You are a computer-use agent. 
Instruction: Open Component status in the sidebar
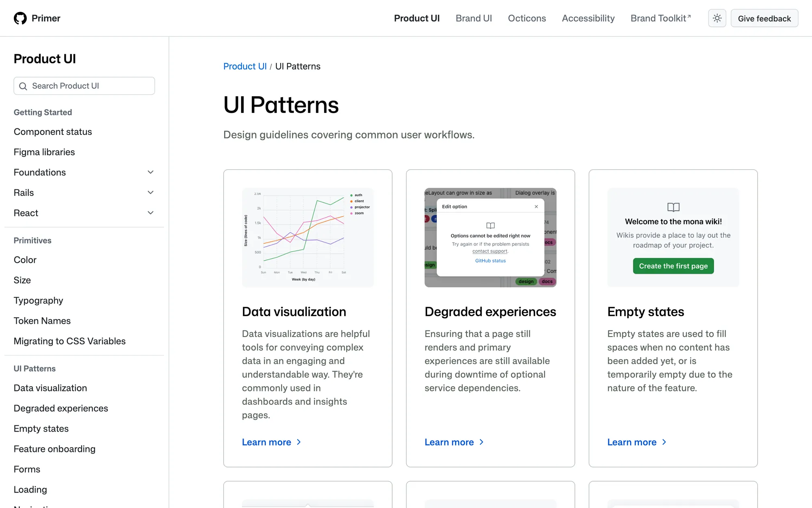pyautogui.click(x=53, y=132)
